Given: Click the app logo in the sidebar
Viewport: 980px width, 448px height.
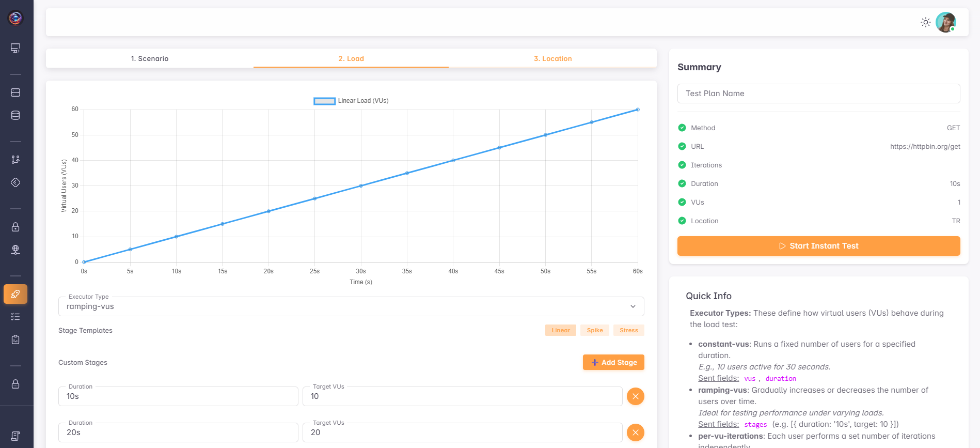Looking at the screenshot, I should (15, 18).
